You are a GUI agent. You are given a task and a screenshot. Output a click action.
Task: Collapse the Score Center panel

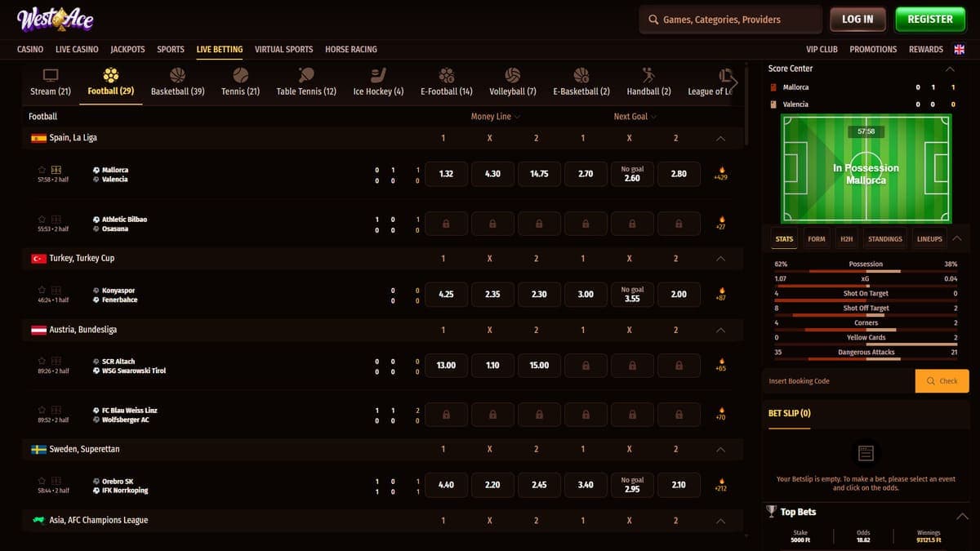pyautogui.click(x=950, y=69)
